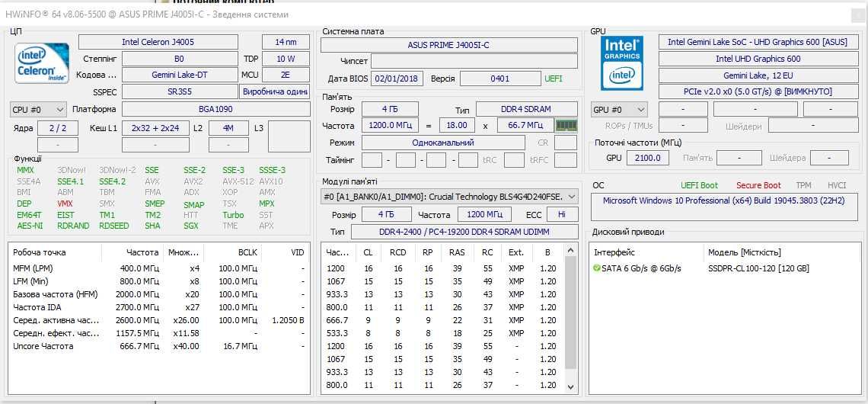Select the Базова частота (HFM) row
868x404 pixels.
coord(159,294)
